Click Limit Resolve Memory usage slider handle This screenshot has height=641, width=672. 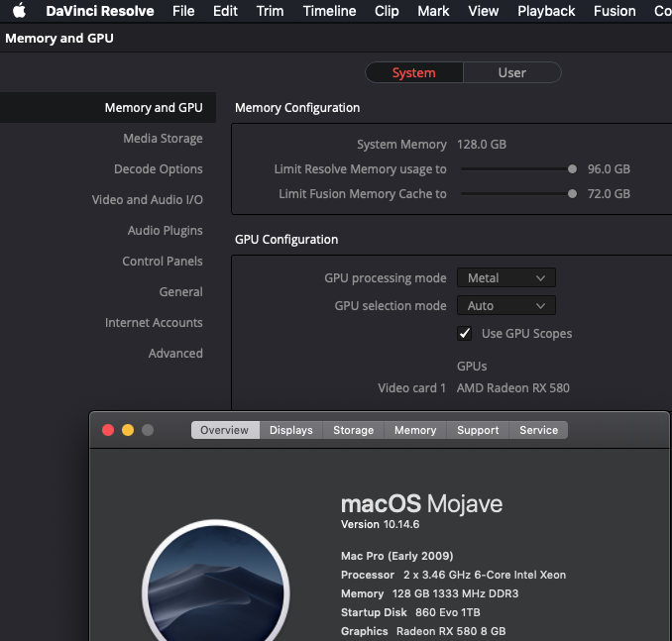click(x=572, y=169)
